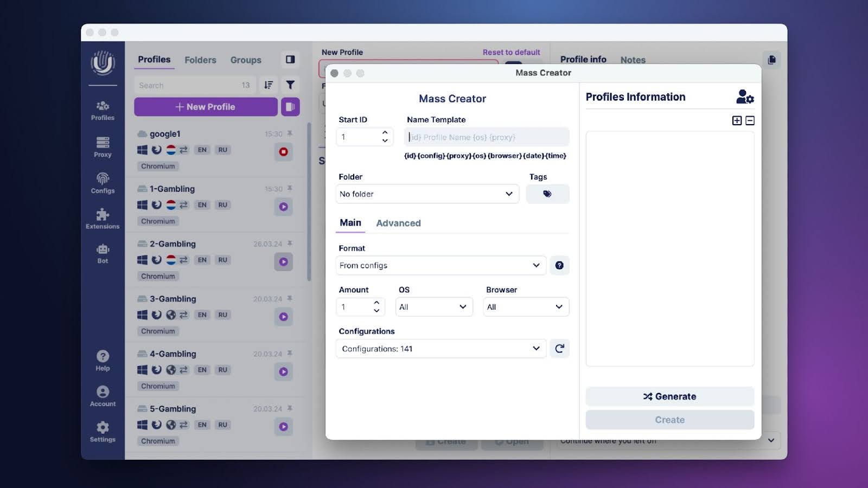Click the New Profile button

pos(205,107)
